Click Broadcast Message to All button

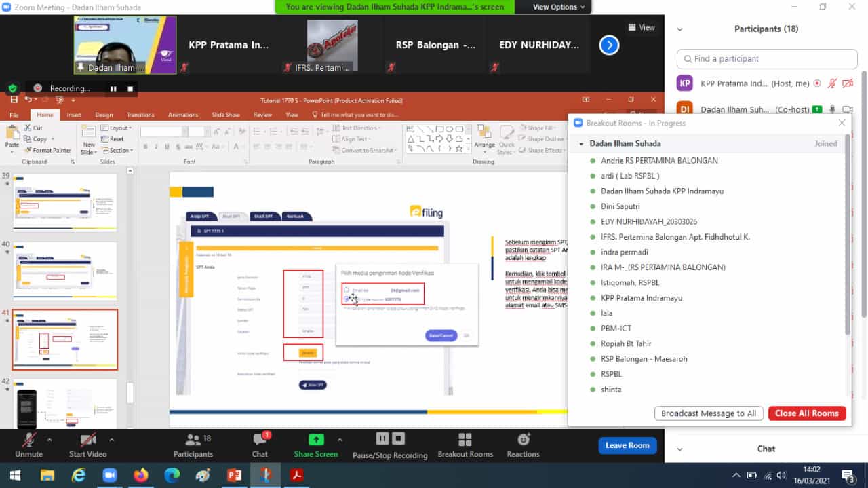pyautogui.click(x=709, y=413)
